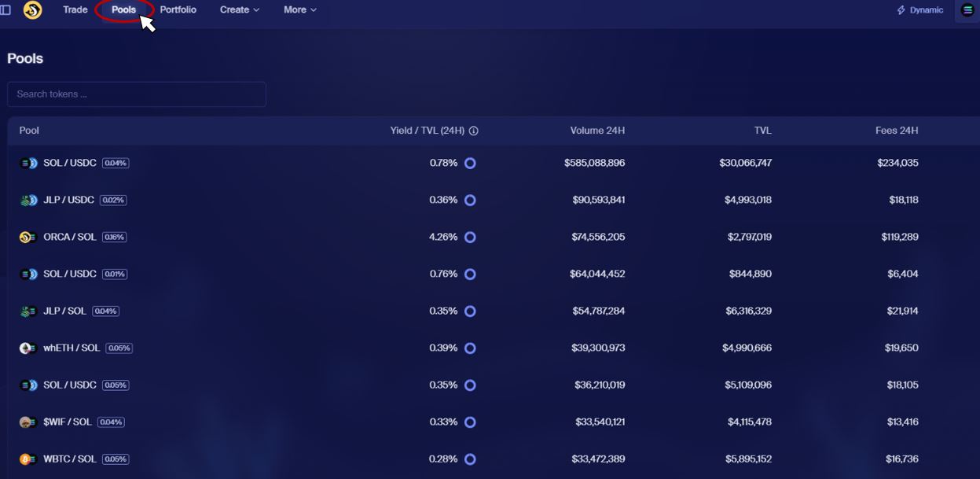Click the whETH/SOL pool token icon

(x=28, y=348)
